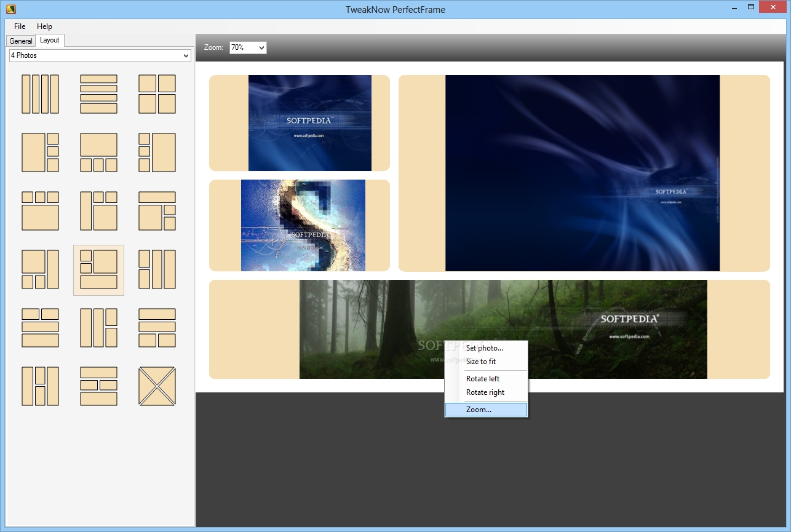Pick layout: tall sides with two stacked in middle
Viewport: 791px width, 532px height.
click(40, 386)
